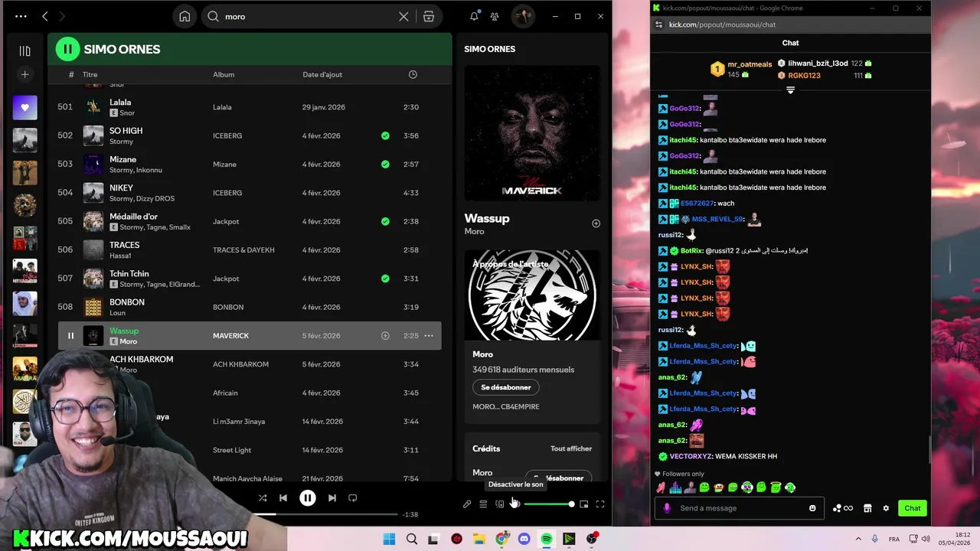Toggle saved checkmark on the Mizane row
The image size is (980, 551).
385,164
